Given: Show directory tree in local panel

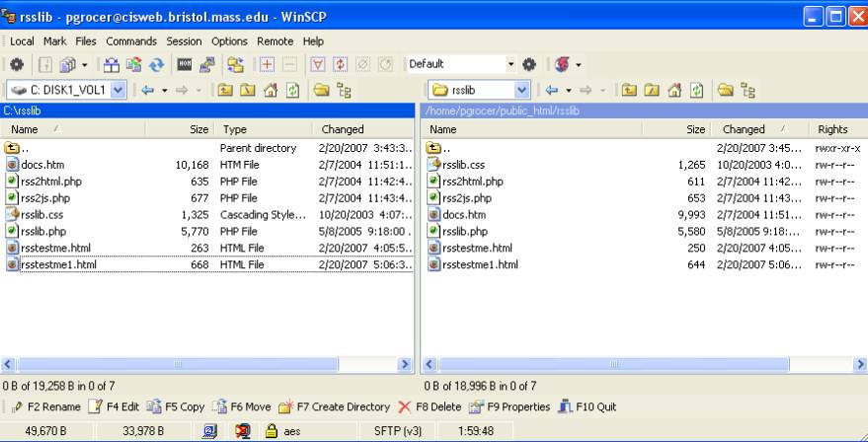Looking at the screenshot, I should [x=345, y=90].
